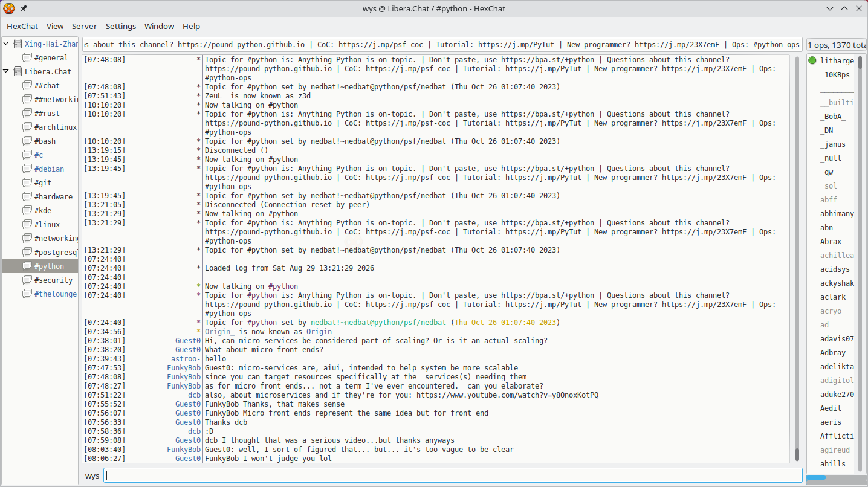Screen dimensions: 868x487
Task: Click the #c channel icon
Action: pos(27,155)
